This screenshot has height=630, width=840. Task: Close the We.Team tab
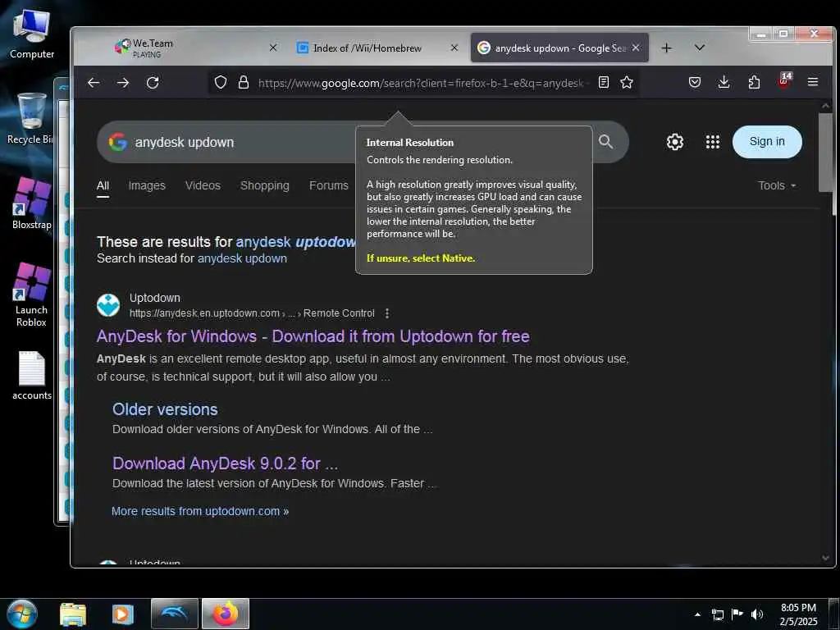click(x=273, y=48)
